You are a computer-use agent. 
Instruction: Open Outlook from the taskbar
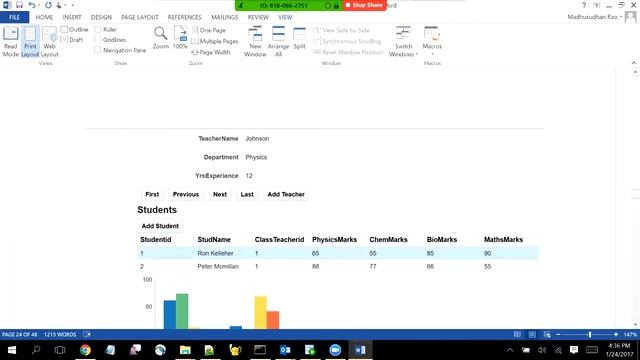[285, 350]
